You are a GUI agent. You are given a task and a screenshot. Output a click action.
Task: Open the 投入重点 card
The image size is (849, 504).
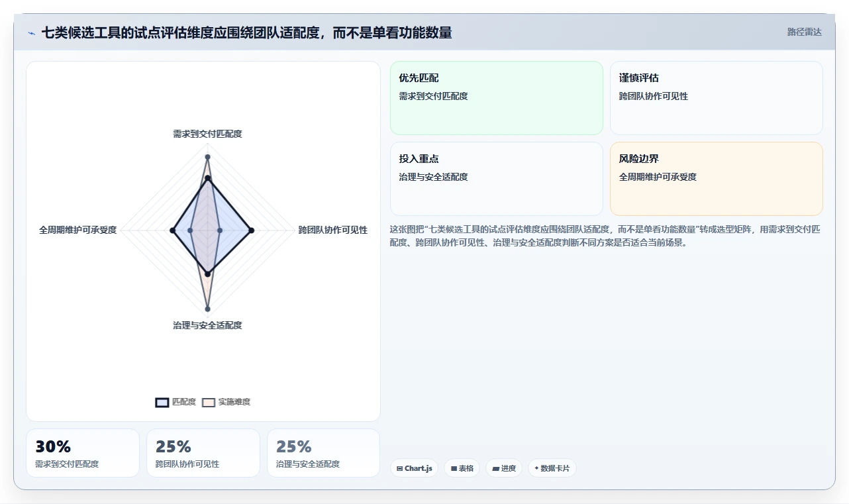point(497,179)
